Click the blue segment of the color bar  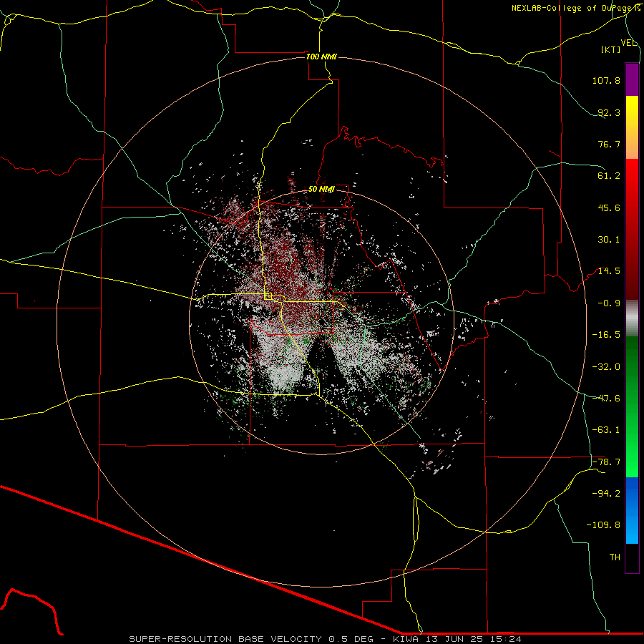632,510
